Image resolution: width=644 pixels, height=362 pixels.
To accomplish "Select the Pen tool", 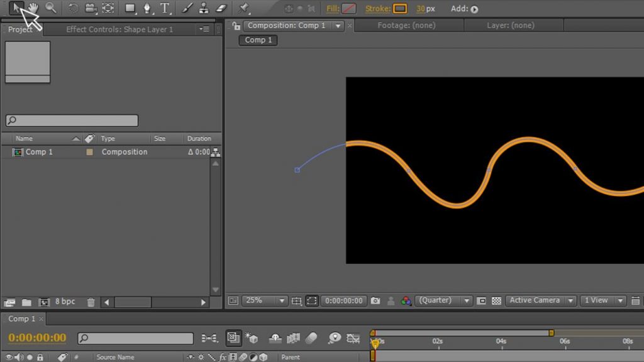I will (x=146, y=8).
